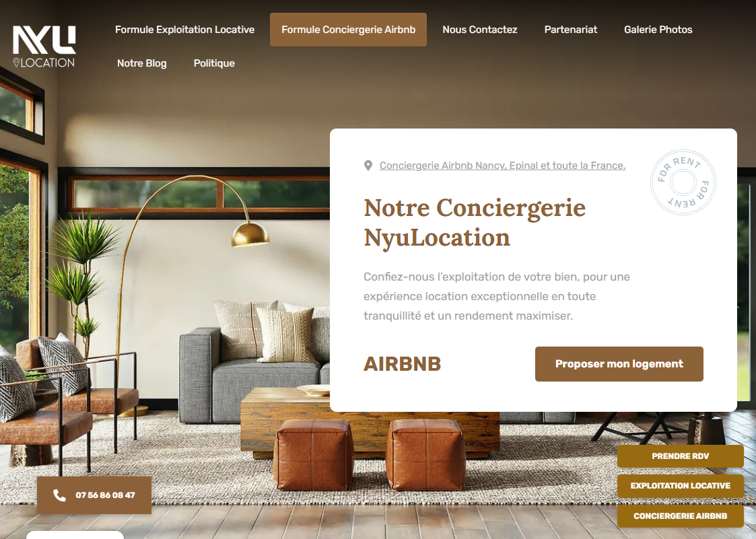
Task: Open Notre Blog from navigation
Action: coord(142,63)
